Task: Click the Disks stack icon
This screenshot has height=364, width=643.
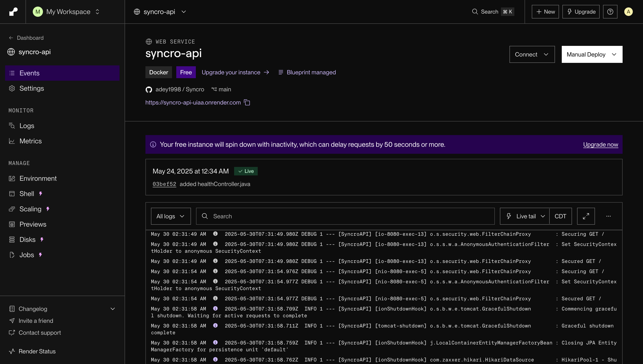Action: click(x=12, y=240)
